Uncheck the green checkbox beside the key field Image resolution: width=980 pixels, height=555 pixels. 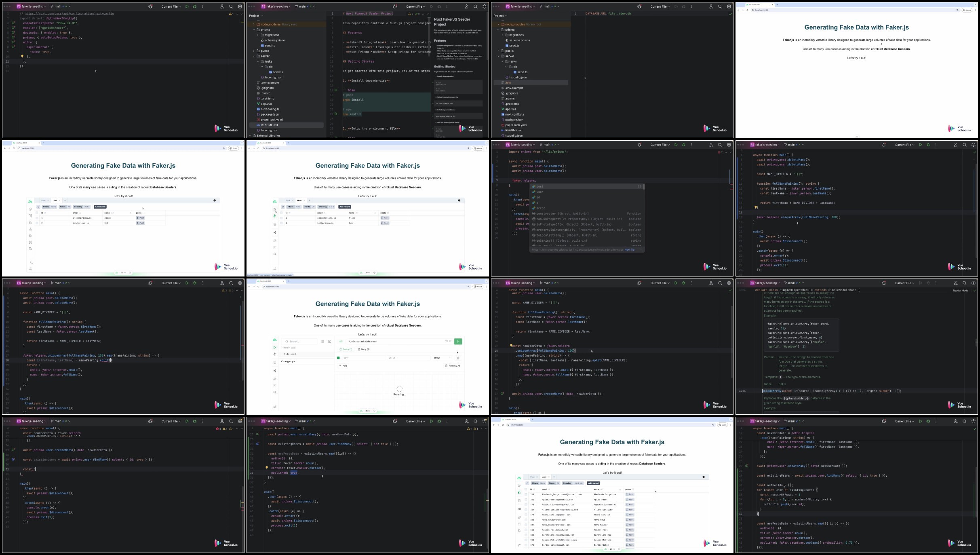pyautogui.click(x=338, y=358)
